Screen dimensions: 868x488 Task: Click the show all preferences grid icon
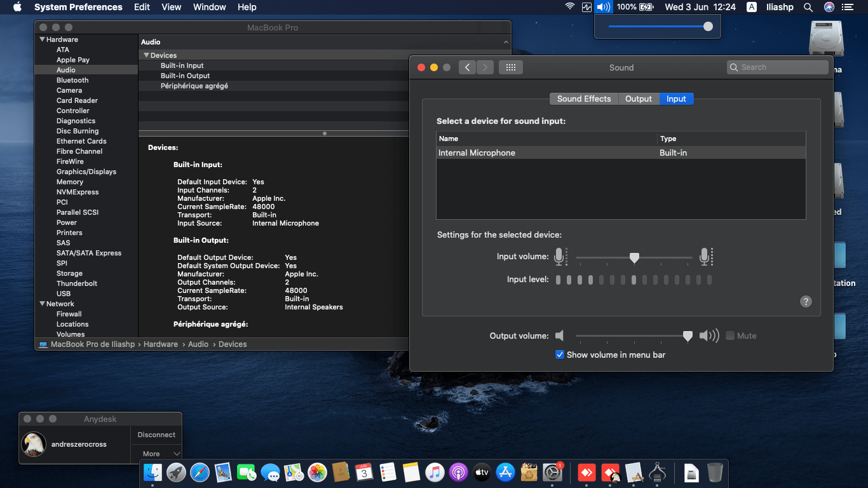click(x=510, y=67)
